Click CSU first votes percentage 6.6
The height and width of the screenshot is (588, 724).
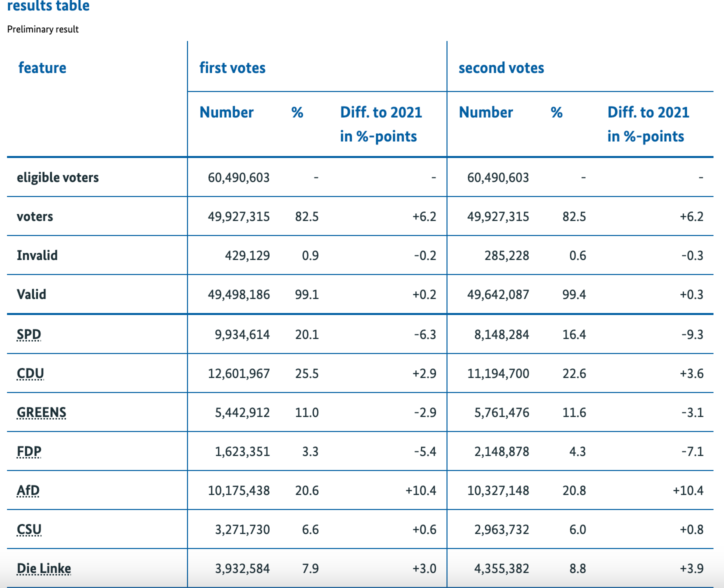310,529
